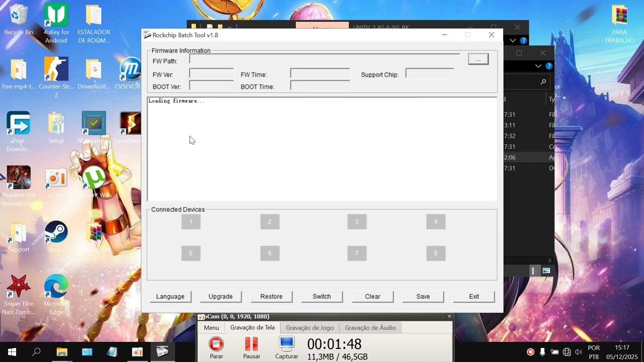Image resolution: width=644 pixels, height=362 pixels.
Task: Open the Microsoft Edge desktop shortcut
Action: pyautogui.click(x=56, y=295)
